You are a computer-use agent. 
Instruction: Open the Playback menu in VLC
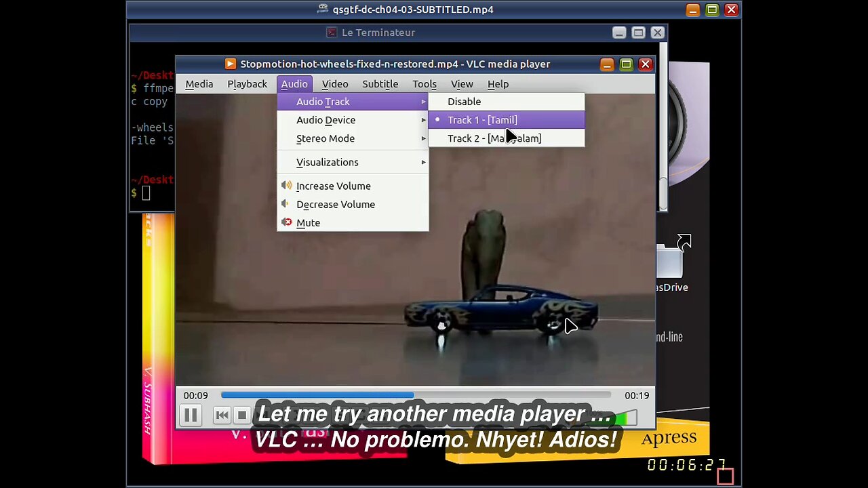[x=247, y=84]
